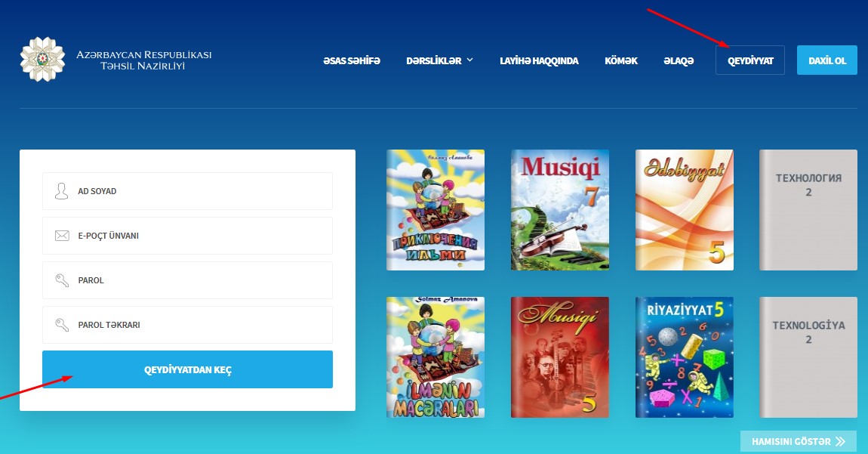Choose the gray Texnologiya 2 book

click(x=808, y=357)
